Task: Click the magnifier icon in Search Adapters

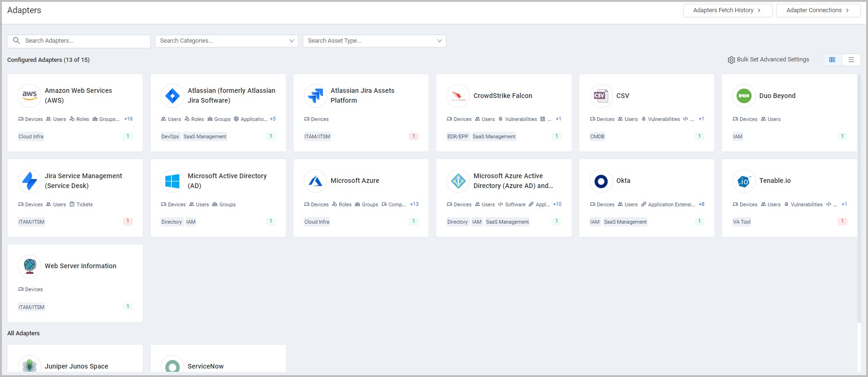Action: pos(16,41)
